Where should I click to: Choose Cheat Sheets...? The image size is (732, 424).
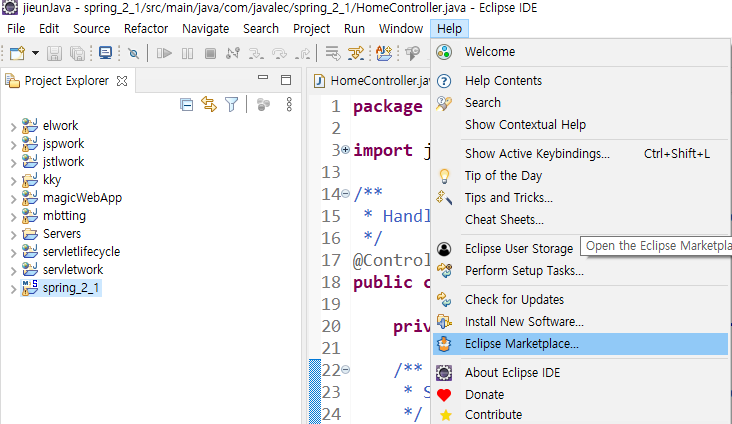coord(580,219)
